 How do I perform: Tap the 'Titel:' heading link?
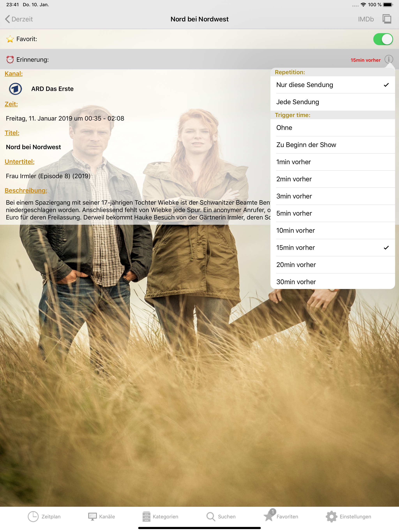(12, 133)
